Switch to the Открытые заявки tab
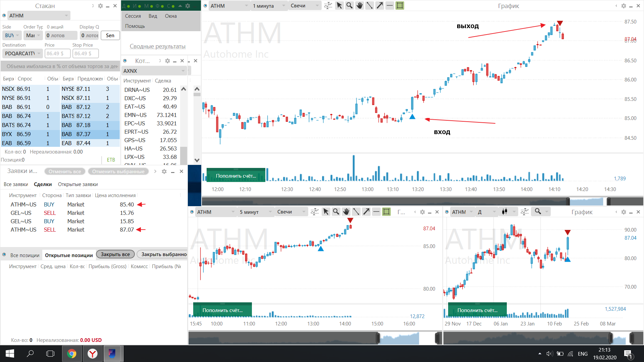The image size is (644, 362). pos(78,184)
